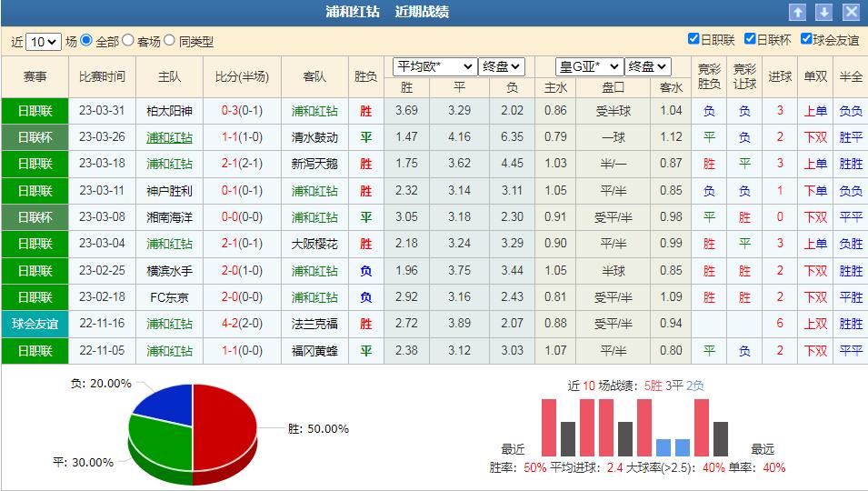This screenshot has width=868, height=491.
Task: Click the 赛事 column header
Action: tap(35, 77)
